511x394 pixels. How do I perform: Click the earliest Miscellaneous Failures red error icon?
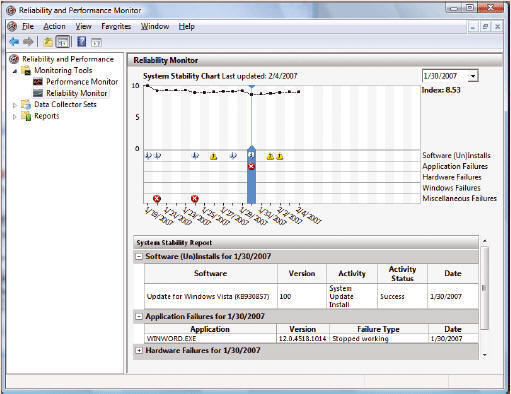(157, 199)
